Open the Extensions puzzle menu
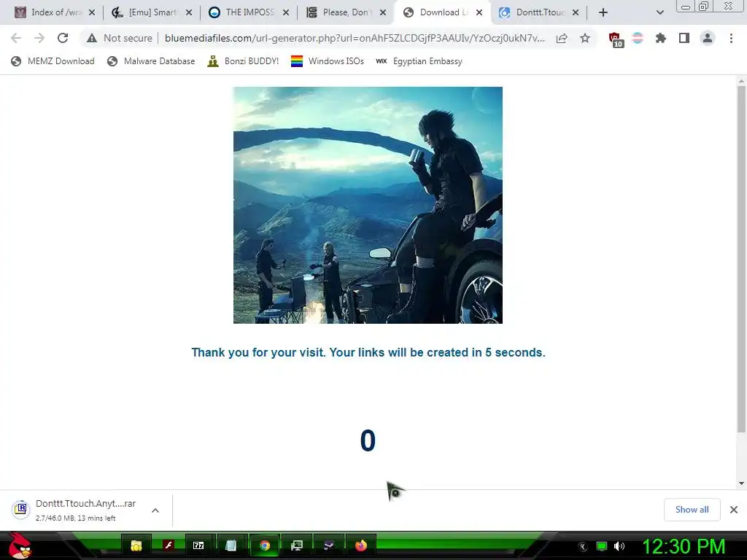This screenshot has height=560, width=747. click(x=661, y=38)
